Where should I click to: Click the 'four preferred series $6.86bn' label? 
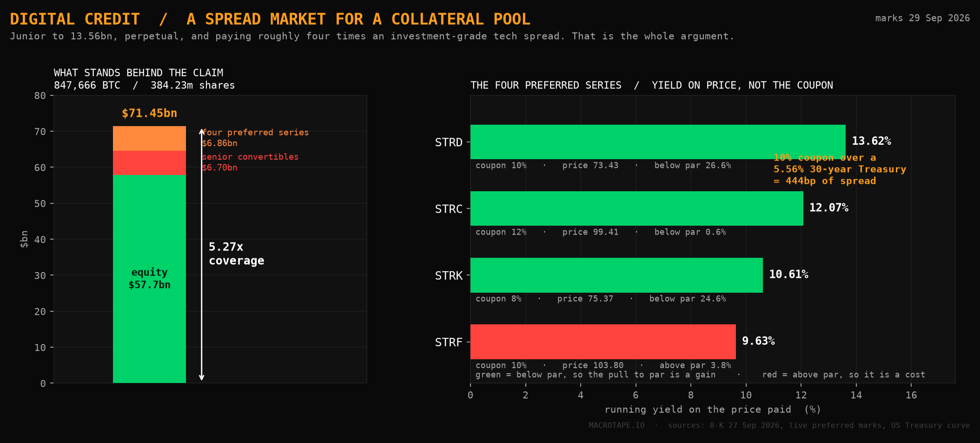tap(255, 138)
